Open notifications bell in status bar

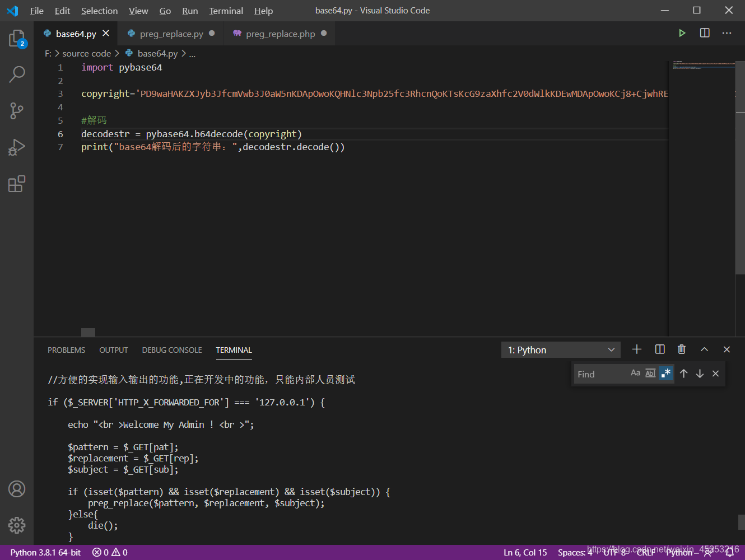[729, 552]
